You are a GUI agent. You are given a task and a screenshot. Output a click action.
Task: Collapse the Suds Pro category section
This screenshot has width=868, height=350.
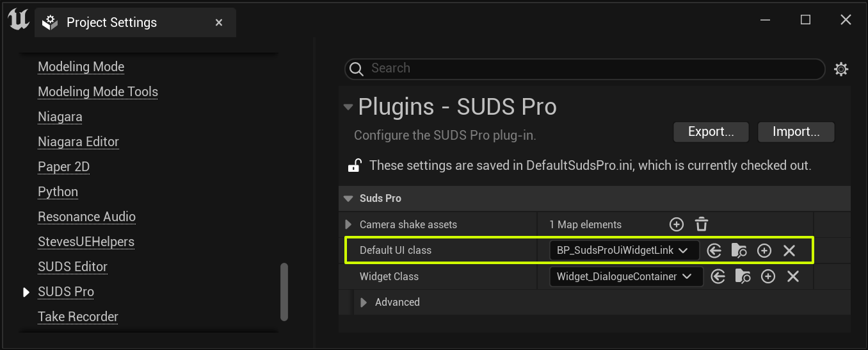(348, 199)
